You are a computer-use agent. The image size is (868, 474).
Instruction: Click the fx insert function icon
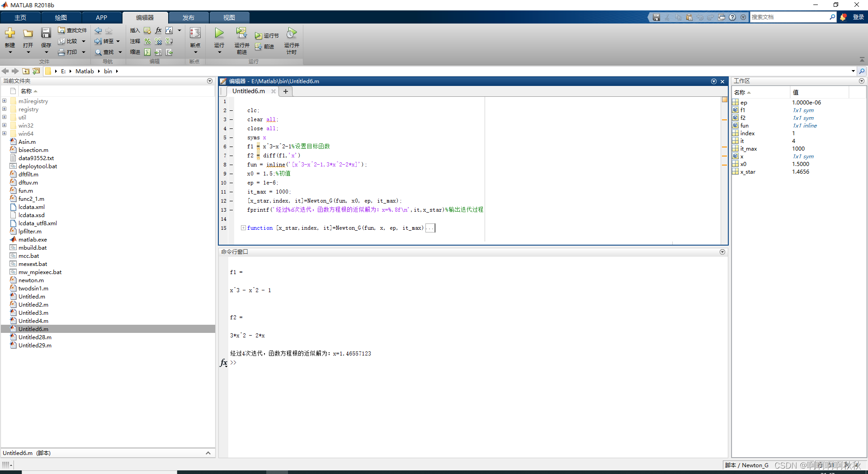coord(158,30)
